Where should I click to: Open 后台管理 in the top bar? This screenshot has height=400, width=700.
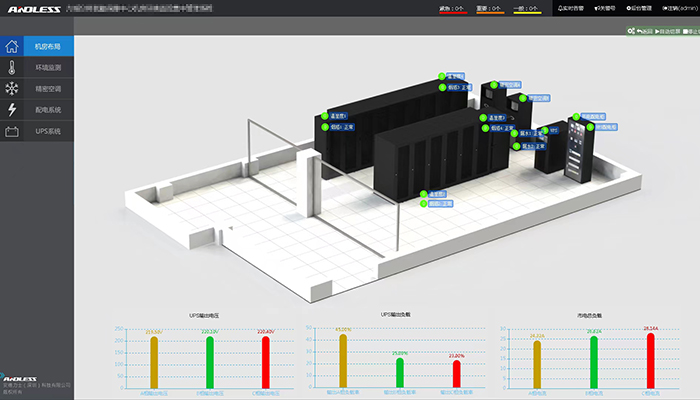coord(641,8)
